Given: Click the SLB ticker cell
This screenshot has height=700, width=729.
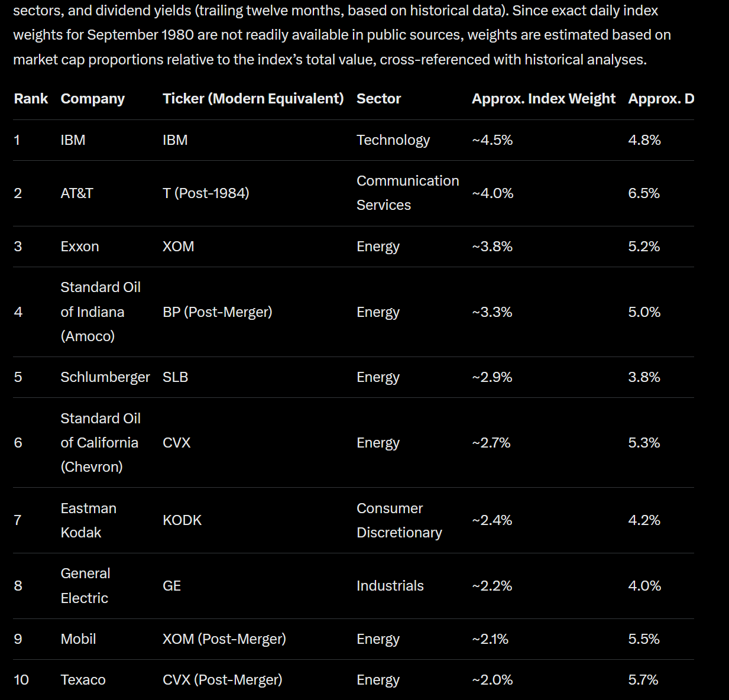Looking at the screenshot, I should (x=175, y=377).
